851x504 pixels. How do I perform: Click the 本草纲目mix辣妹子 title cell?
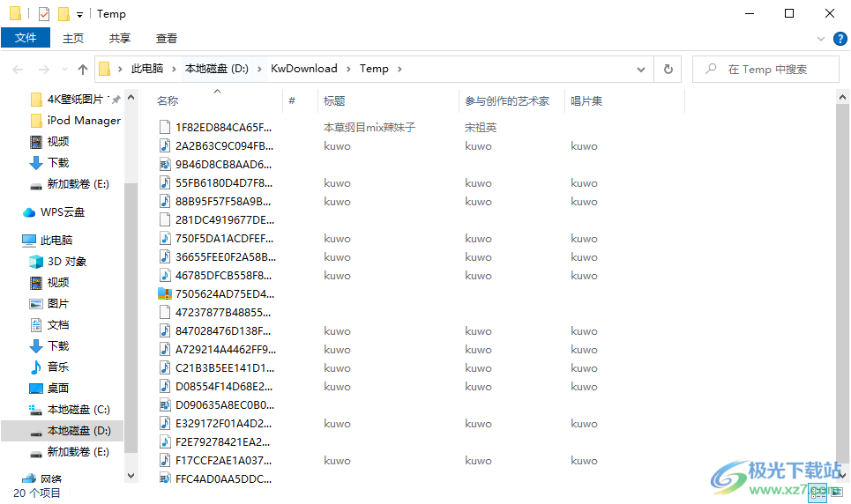(369, 128)
